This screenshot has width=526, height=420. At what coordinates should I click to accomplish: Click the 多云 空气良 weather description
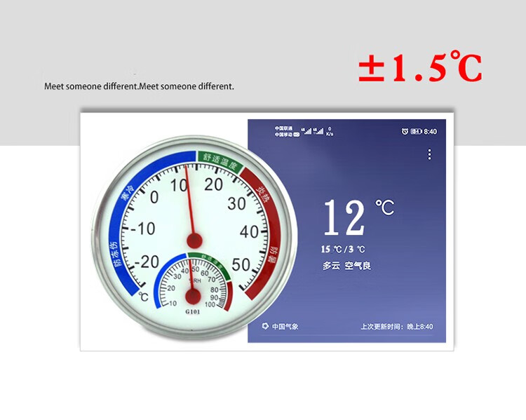(x=346, y=266)
